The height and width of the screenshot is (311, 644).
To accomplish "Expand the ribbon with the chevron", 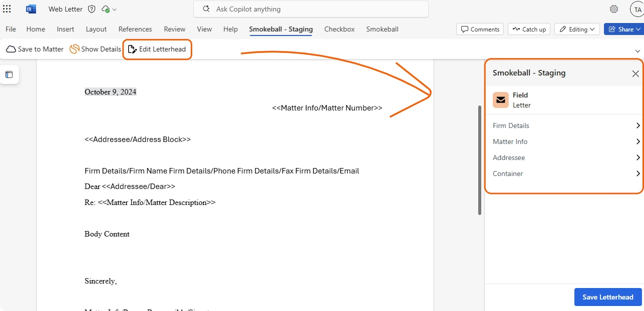I will point(637,51).
